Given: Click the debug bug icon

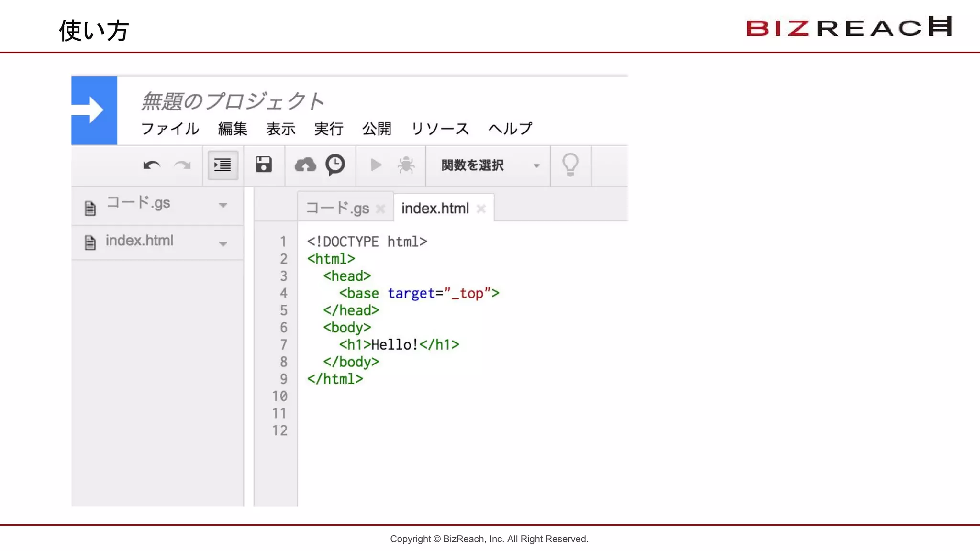Looking at the screenshot, I should coord(406,165).
